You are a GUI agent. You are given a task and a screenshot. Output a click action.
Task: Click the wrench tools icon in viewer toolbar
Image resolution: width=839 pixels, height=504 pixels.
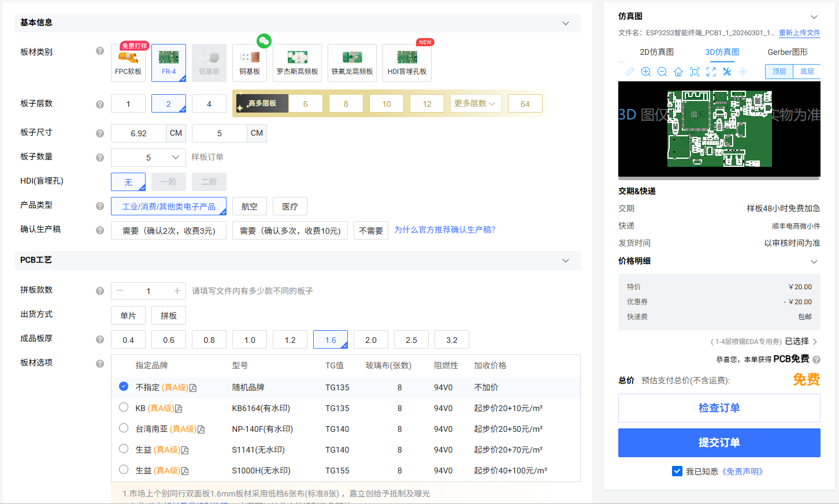pos(727,72)
